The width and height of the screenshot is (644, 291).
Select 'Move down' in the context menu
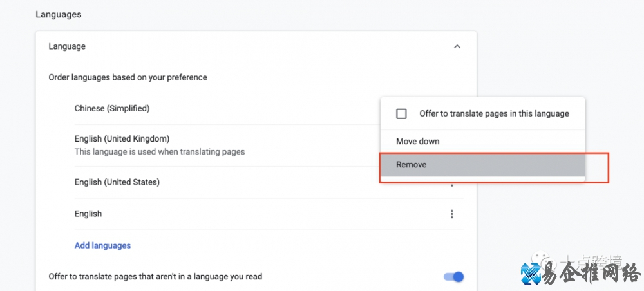pos(418,141)
